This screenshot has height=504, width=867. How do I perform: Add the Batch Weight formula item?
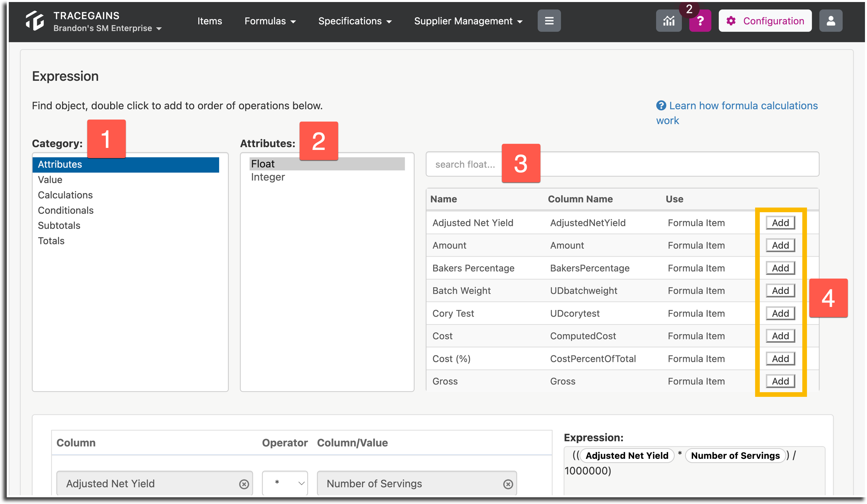pyautogui.click(x=780, y=290)
